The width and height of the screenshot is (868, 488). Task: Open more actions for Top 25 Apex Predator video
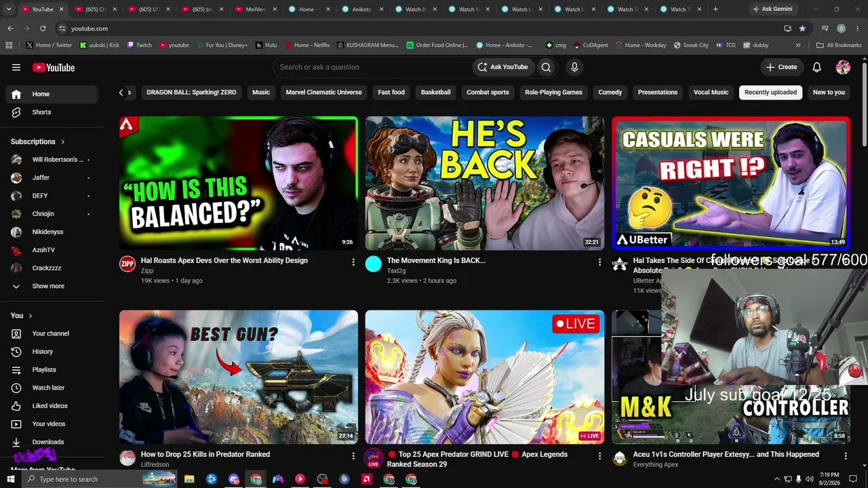pyautogui.click(x=599, y=455)
